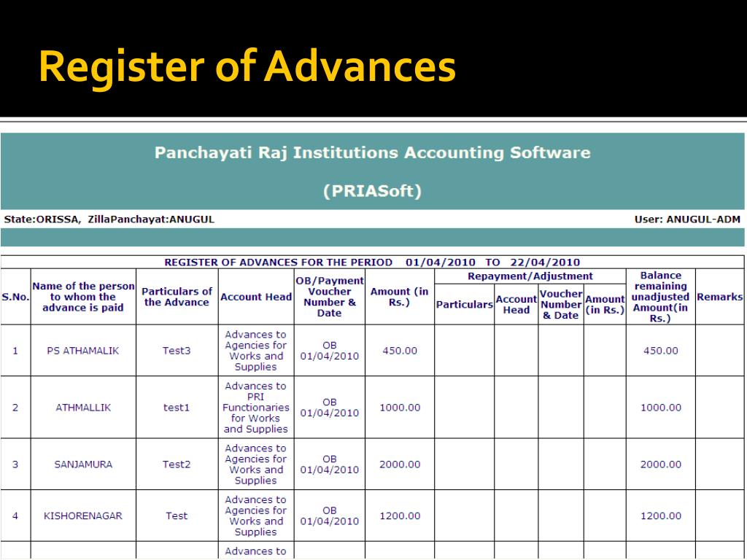Viewport: 747px width, 560px height.
Task: Click the "Name of the person" column header
Action: tap(83, 297)
